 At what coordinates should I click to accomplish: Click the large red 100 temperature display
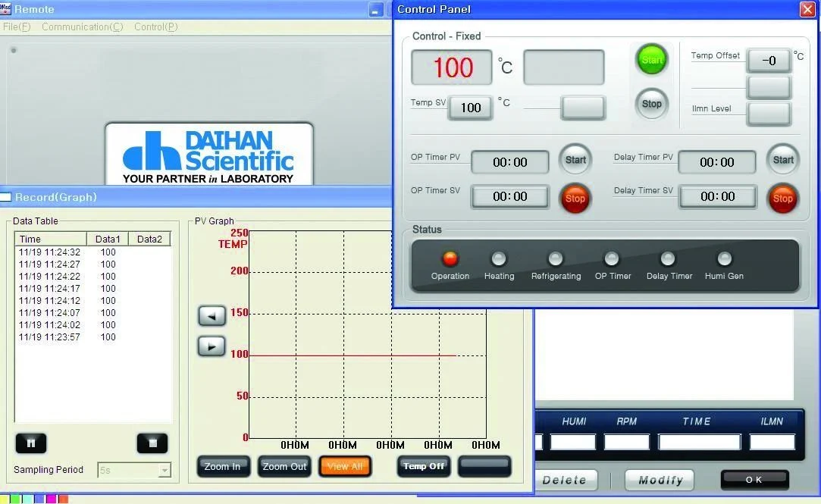(x=452, y=67)
